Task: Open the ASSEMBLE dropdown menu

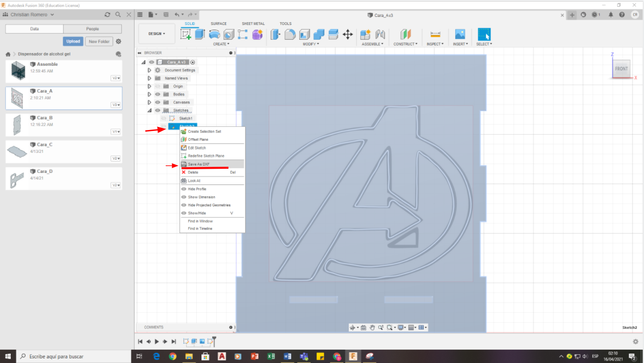Action: coord(373,44)
